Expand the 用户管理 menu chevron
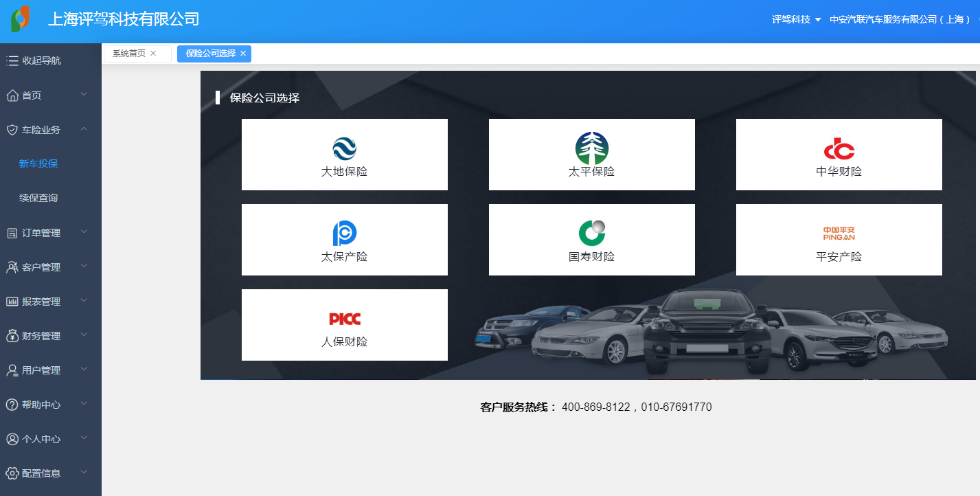The image size is (980, 496). coord(84,369)
